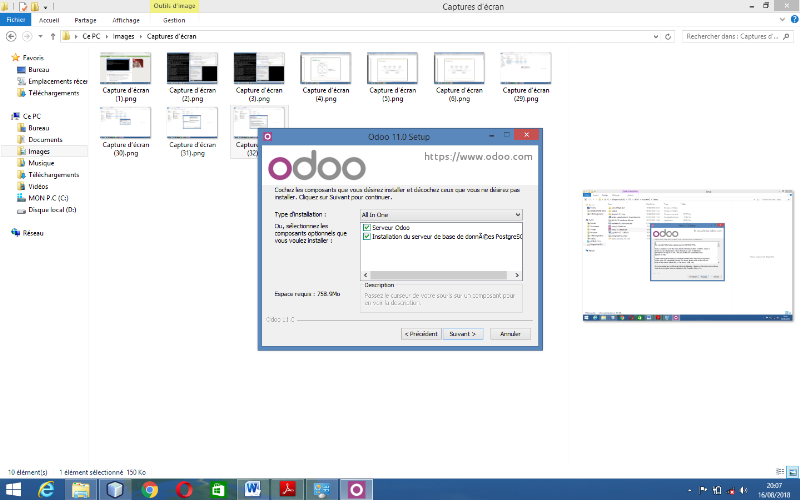Open Explorer help question mark icon
This screenshot has height=500, width=800.
coord(794,19)
